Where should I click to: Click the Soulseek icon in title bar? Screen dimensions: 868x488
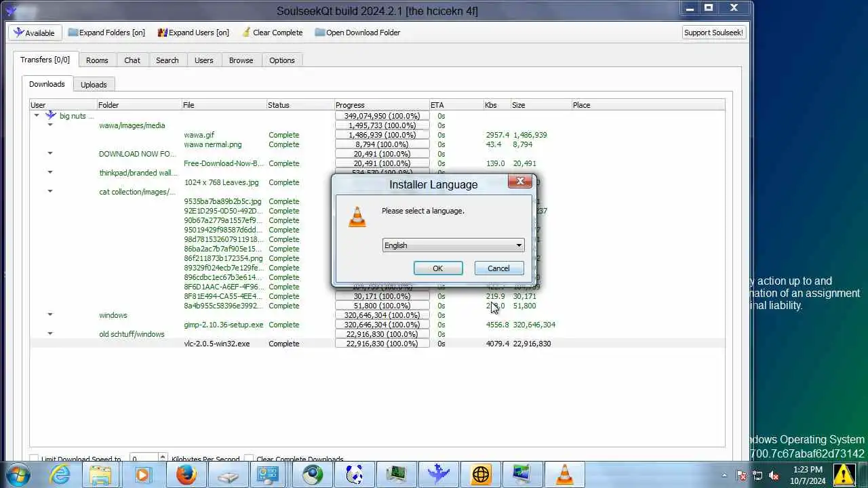[x=12, y=10]
